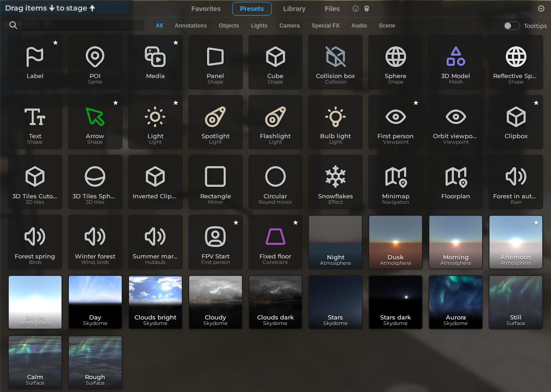Toggle the Tooltips switch
This screenshot has height=392, width=551.
tap(512, 26)
